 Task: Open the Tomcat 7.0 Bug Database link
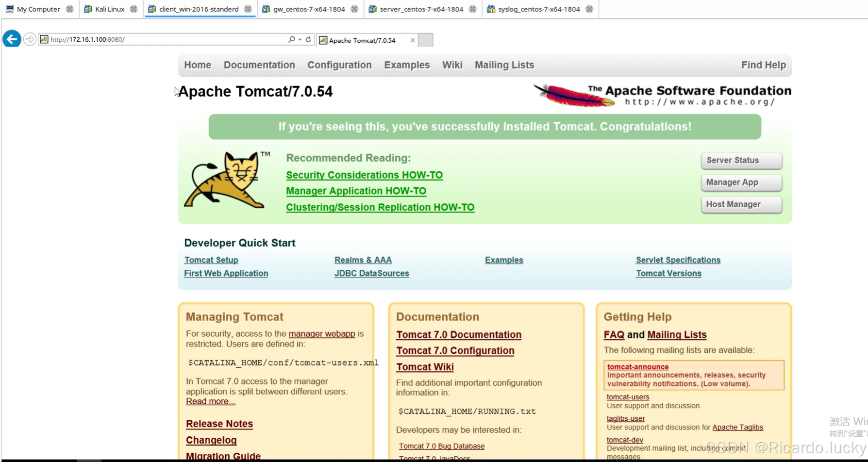point(442,446)
